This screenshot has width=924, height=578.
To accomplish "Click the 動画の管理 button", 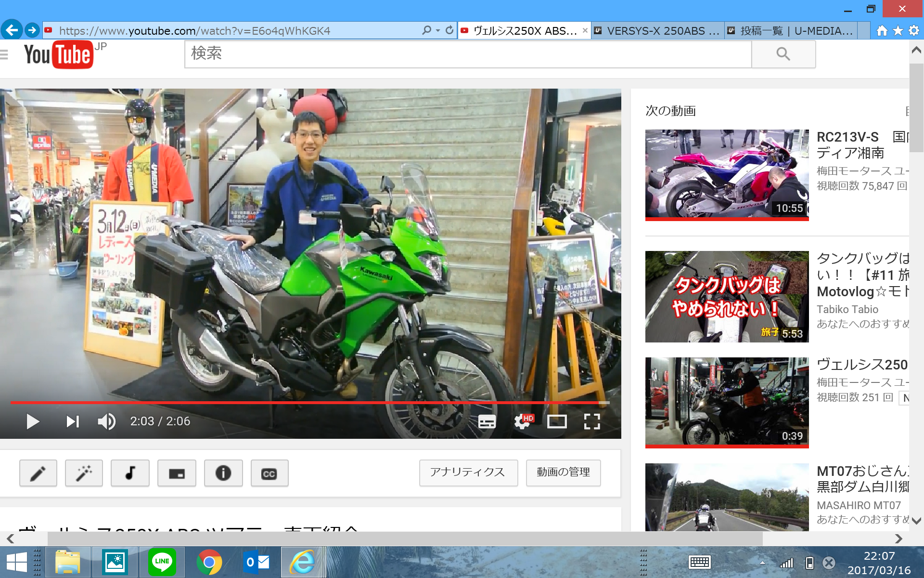I will click(x=563, y=473).
